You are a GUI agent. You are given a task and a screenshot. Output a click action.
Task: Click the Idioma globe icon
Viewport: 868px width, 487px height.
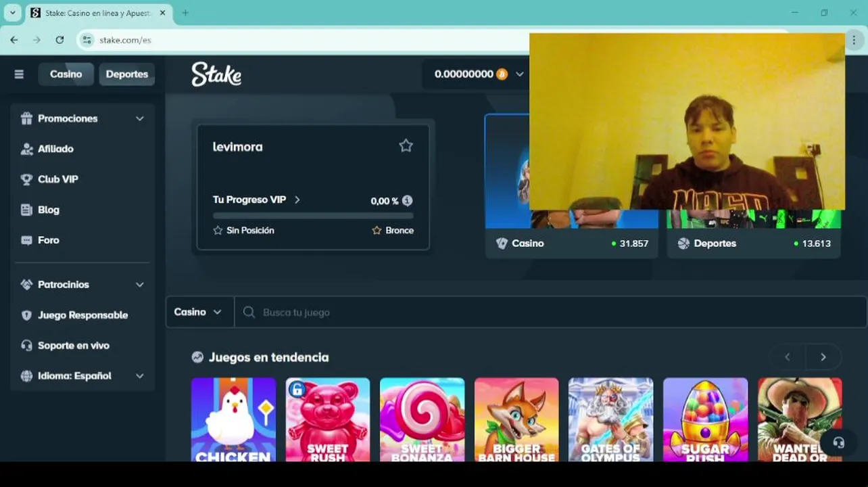(x=26, y=376)
